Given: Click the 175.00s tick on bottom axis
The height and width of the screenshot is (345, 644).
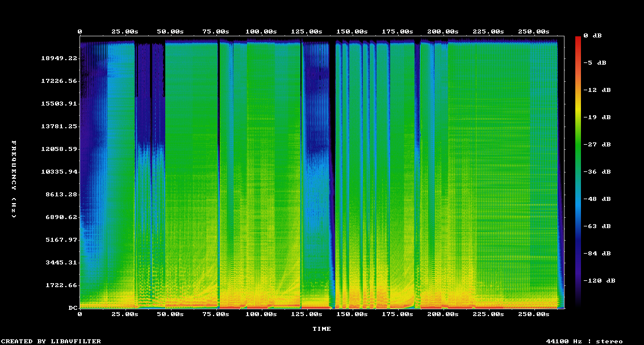Looking at the screenshot, I should point(397,314).
